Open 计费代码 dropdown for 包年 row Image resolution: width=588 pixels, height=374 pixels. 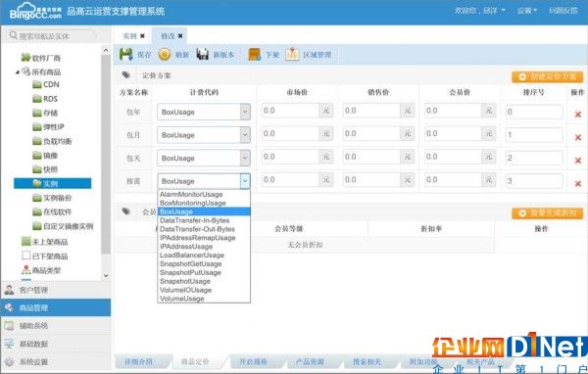[x=245, y=112]
